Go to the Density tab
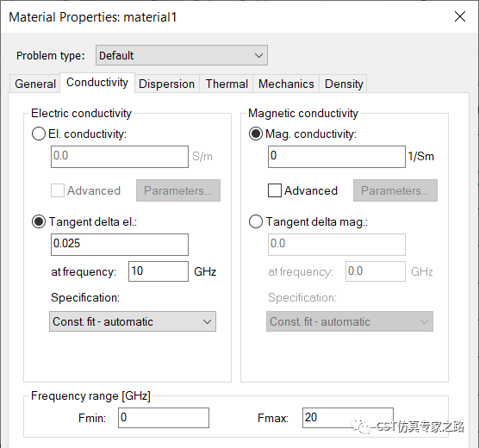 coord(344,84)
